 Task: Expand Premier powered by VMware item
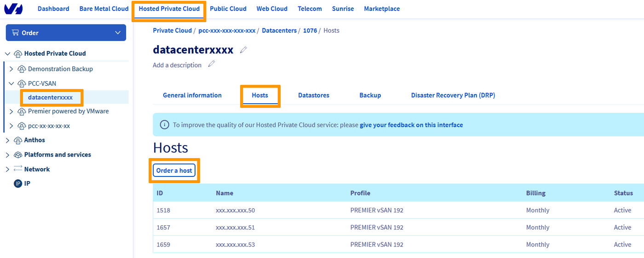pos(11,111)
